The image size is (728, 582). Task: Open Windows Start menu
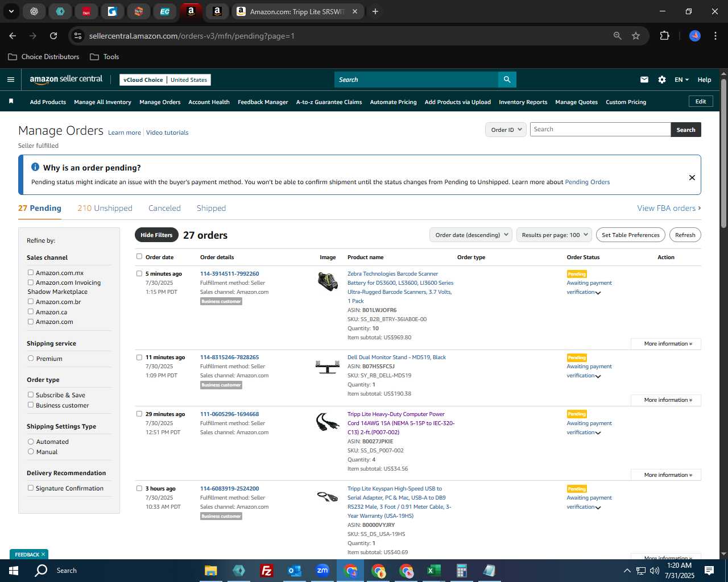click(x=14, y=571)
